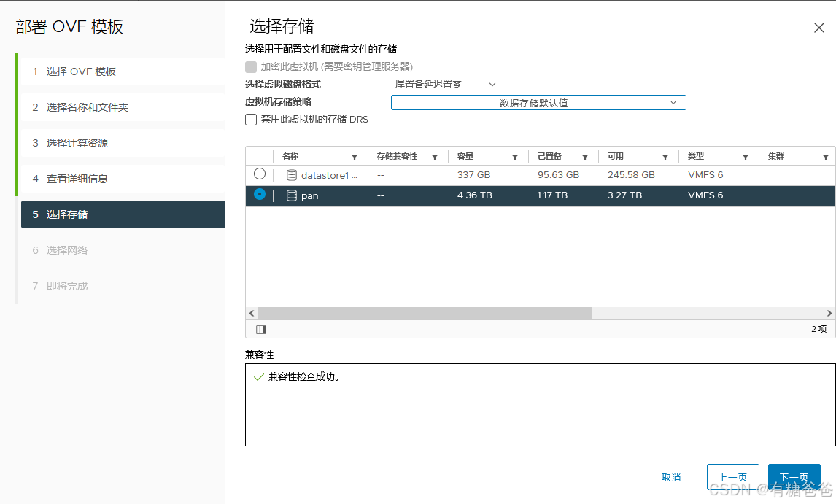Close the deploy OVF template dialog
Image resolution: width=836 pixels, height=504 pixels.
(819, 28)
